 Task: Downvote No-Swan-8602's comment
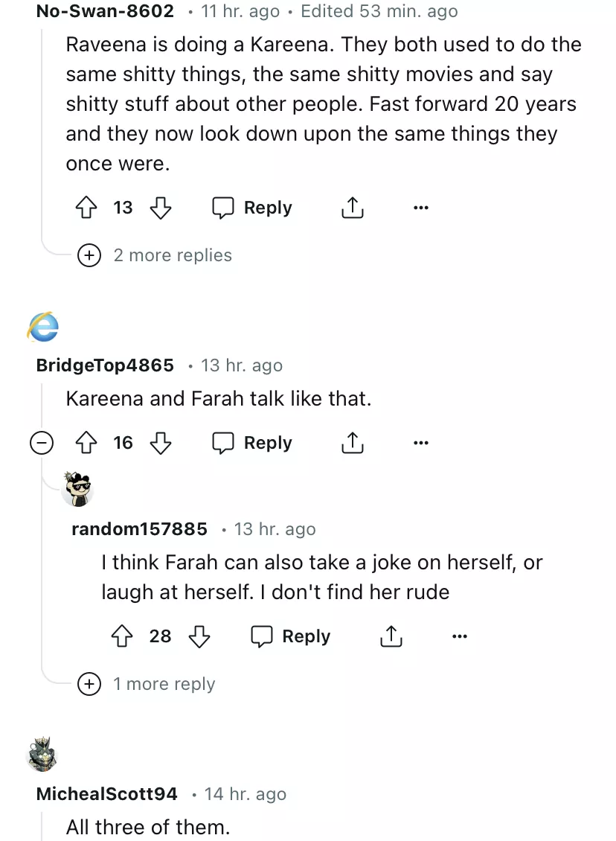click(161, 208)
